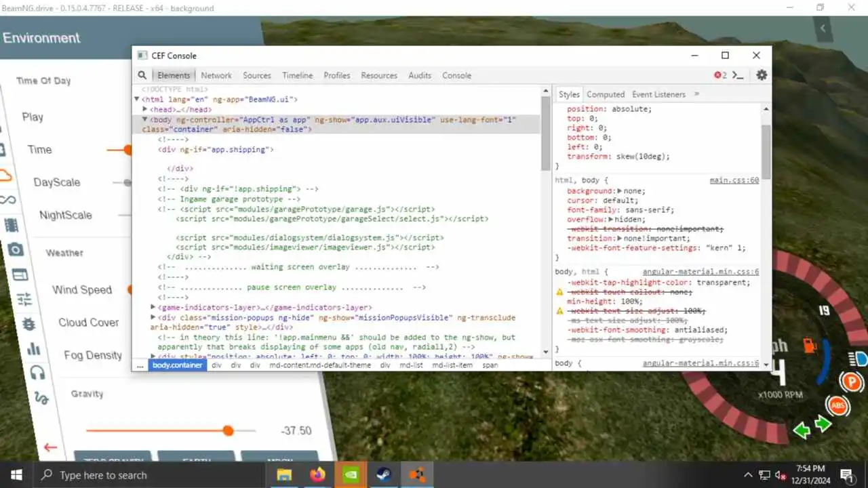Open the sliders options icon in sidebar

coord(24,299)
